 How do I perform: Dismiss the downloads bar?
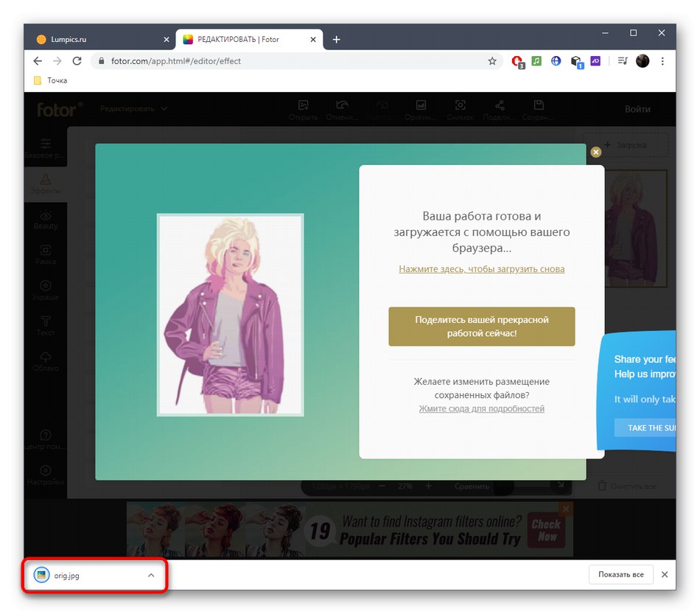click(x=664, y=575)
